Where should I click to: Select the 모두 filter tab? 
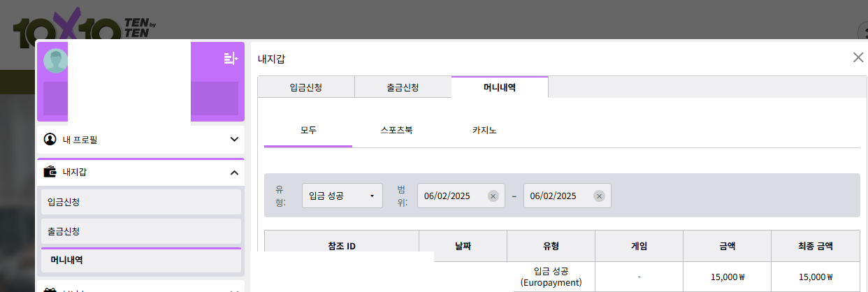point(308,131)
